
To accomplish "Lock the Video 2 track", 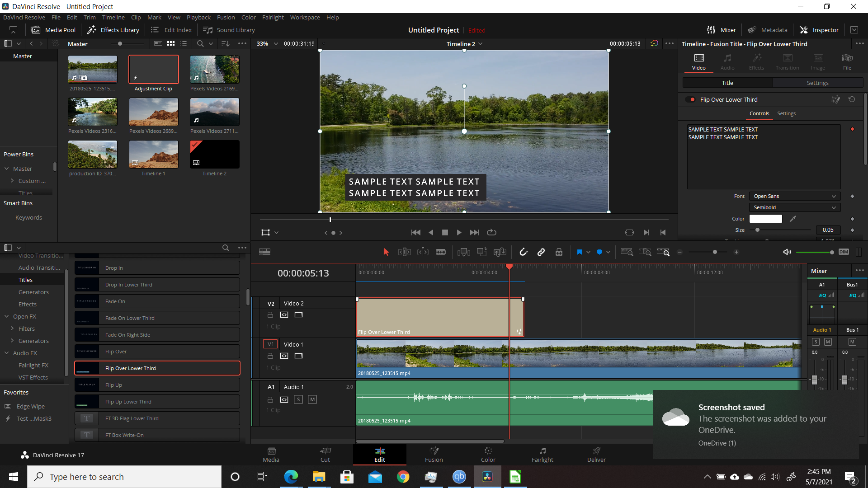I will tap(270, 314).
